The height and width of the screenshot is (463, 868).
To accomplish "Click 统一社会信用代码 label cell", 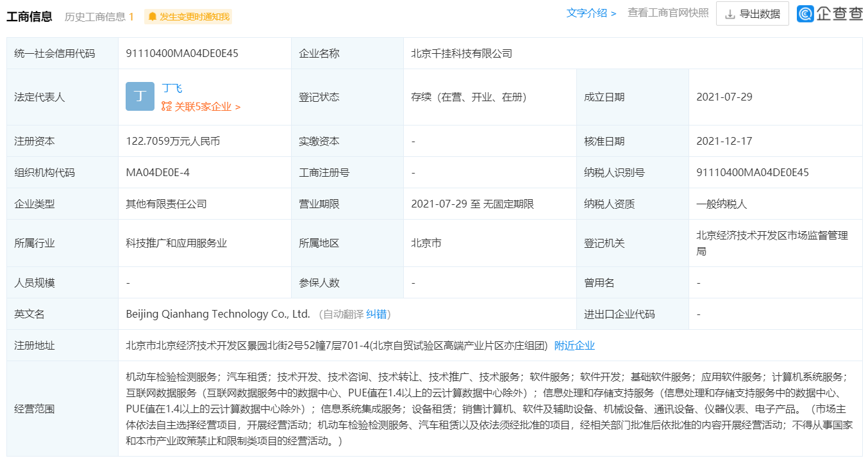I will [62, 54].
